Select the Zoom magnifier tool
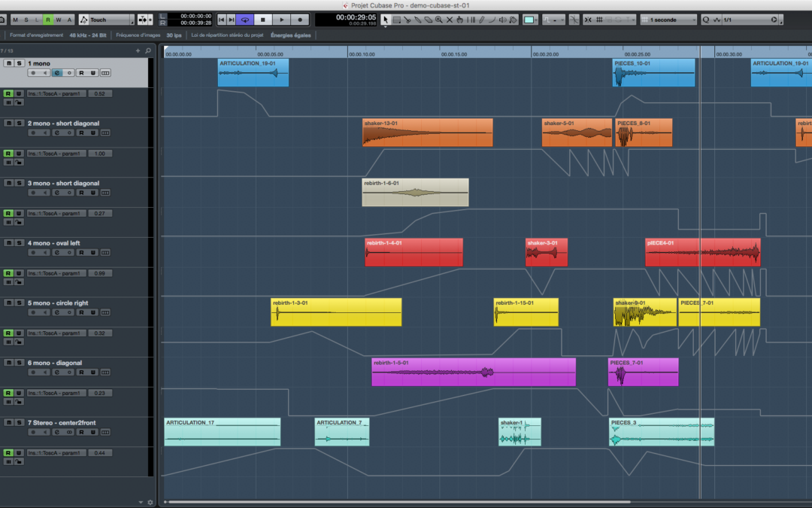Screen dimensions: 812x508 pos(438,20)
